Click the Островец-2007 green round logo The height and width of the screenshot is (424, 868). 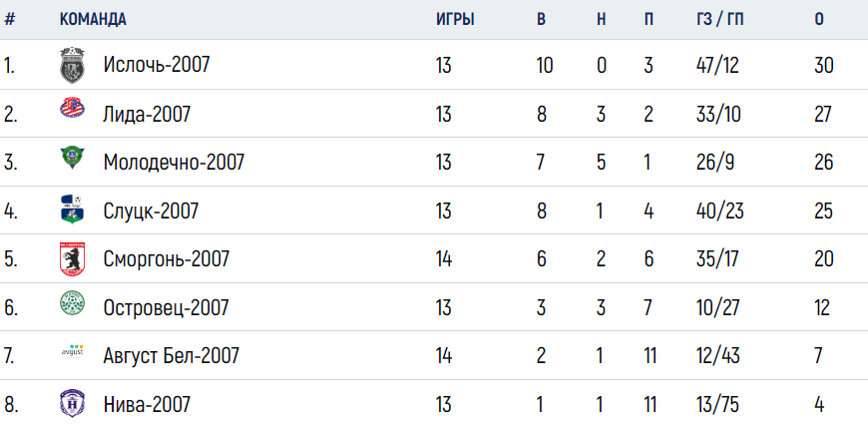coord(72,303)
